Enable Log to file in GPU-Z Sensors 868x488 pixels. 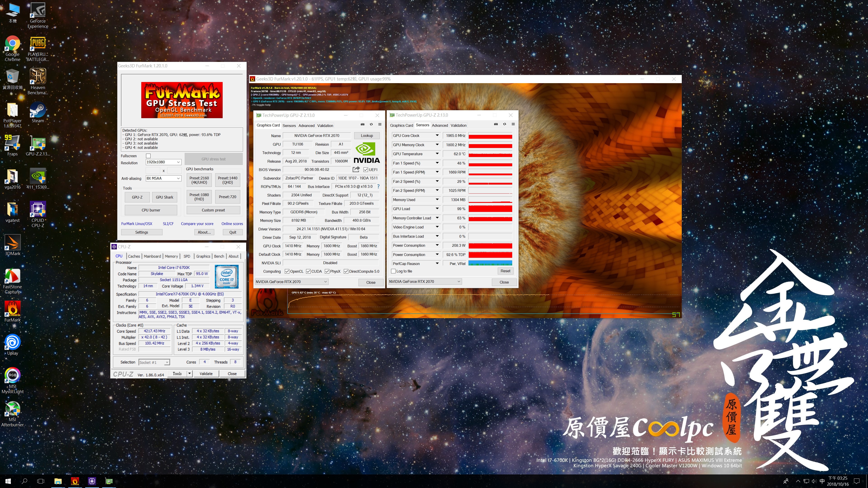click(x=393, y=271)
